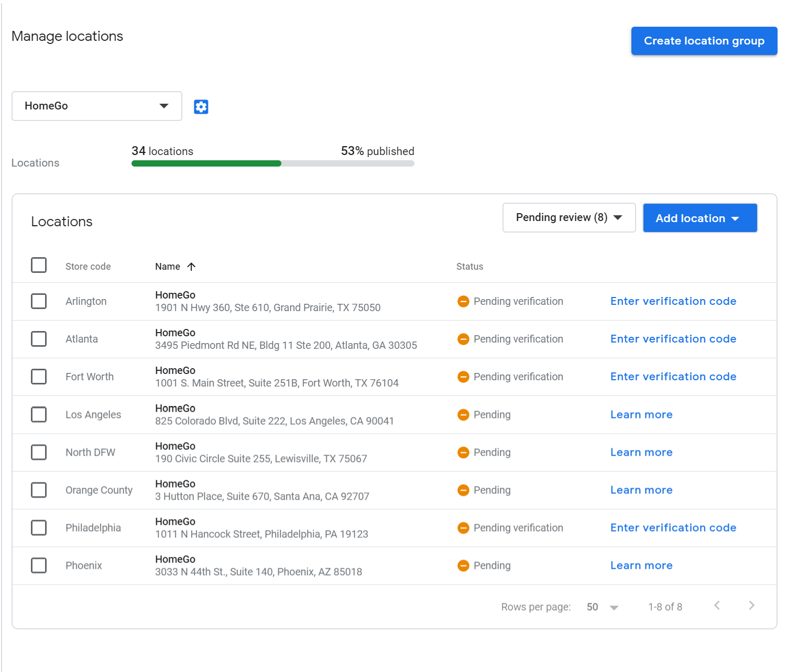Go to the next page arrow
The width and height of the screenshot is (787, 672).
click(x=751, y=605)
